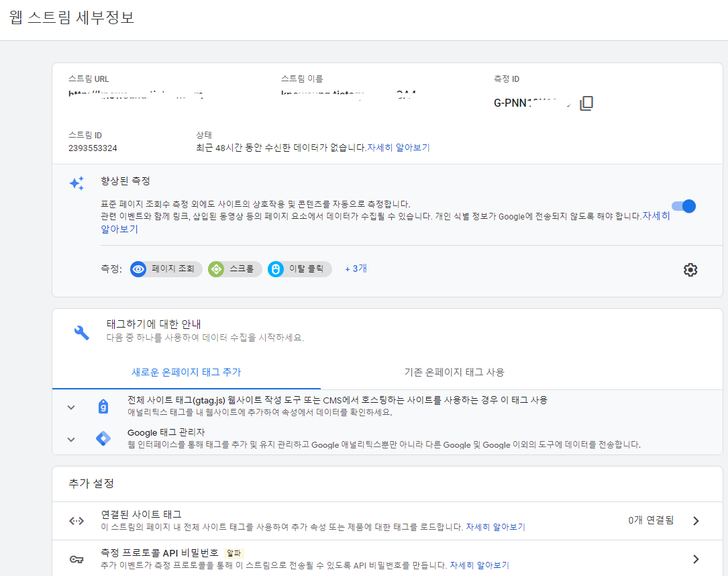Click the Google 태그 관리자 diamond icon
728x576 pixels.
[103, 438]
